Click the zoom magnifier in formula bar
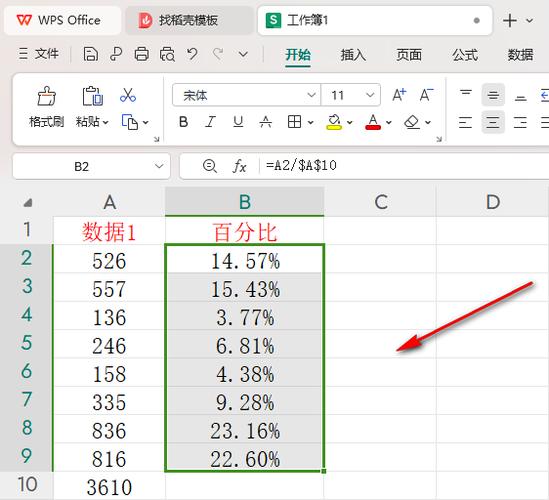This screenshot has height=500, width=549. (x=210, y=166)
